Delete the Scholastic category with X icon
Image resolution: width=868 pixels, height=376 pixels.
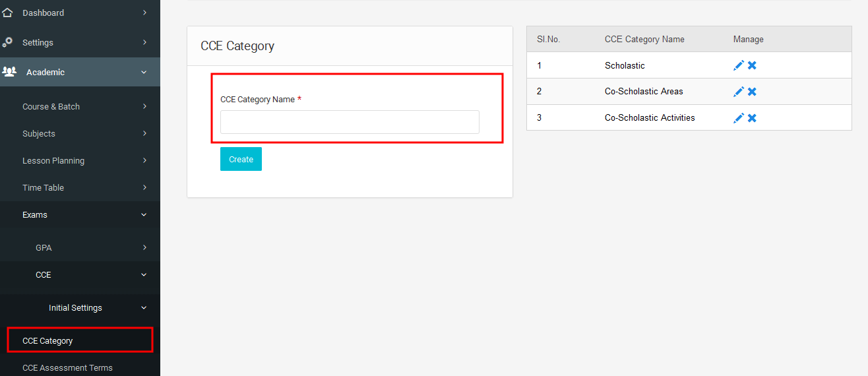[x=752, y=65]
